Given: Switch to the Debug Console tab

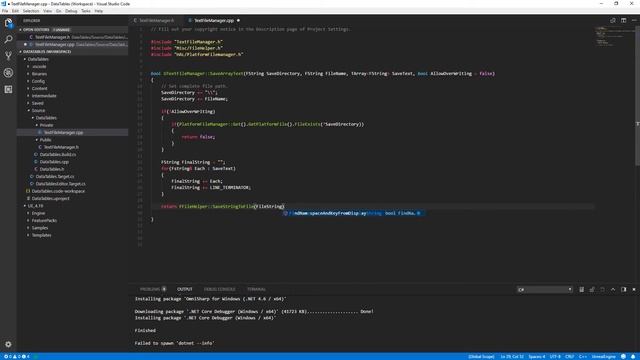Looking at the screenshot, I should coord(220,289).
